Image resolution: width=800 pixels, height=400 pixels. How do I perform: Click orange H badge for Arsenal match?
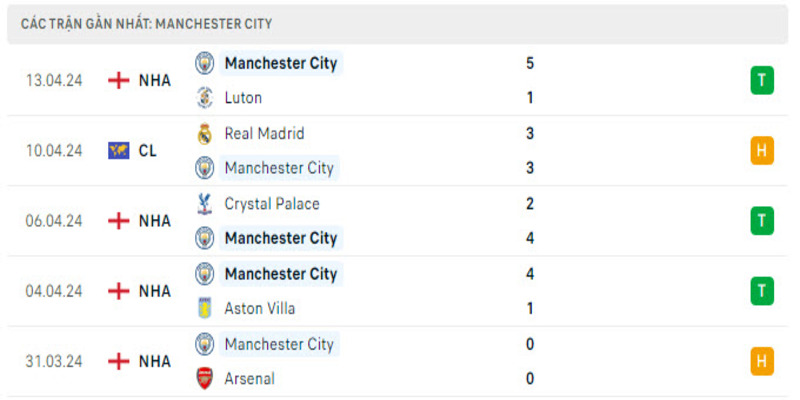tap(762, 361)
